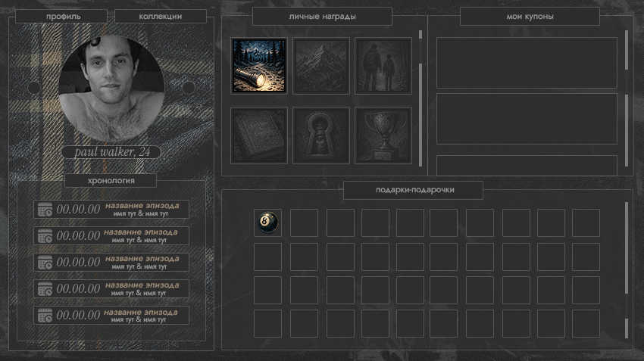The height and width of the screenshot is (361, 644).
Task: Click the 00.00.00 date in third chronology row
Action: point(78,262)
